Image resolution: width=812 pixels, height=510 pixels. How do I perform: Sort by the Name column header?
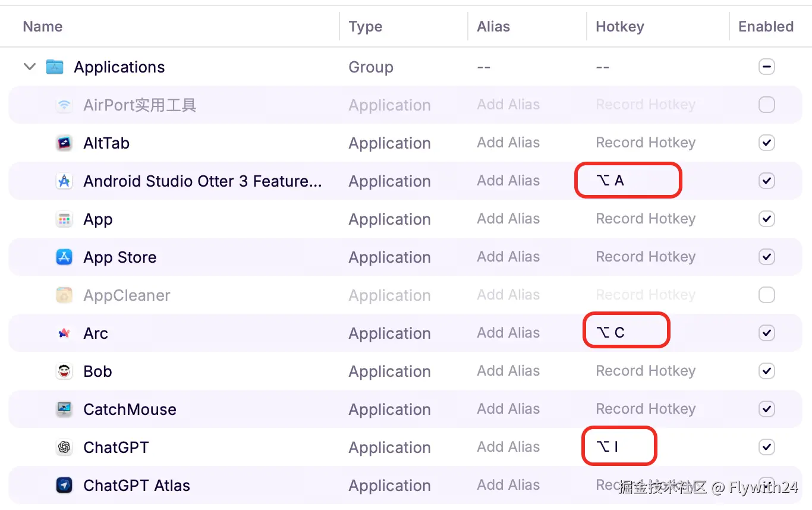pyautogui.click(x=43, y=27)
